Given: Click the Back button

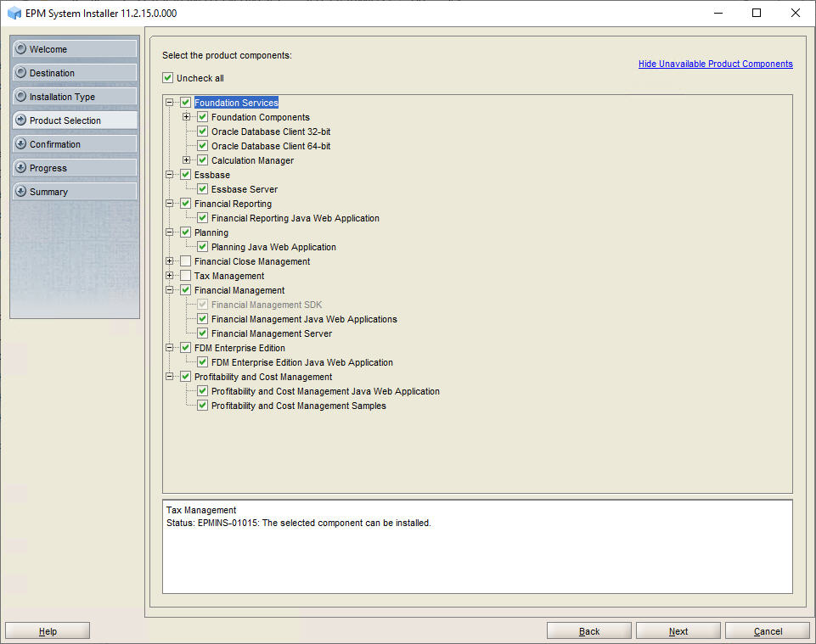Looking at the screenshot, I should tap(589, 631).
